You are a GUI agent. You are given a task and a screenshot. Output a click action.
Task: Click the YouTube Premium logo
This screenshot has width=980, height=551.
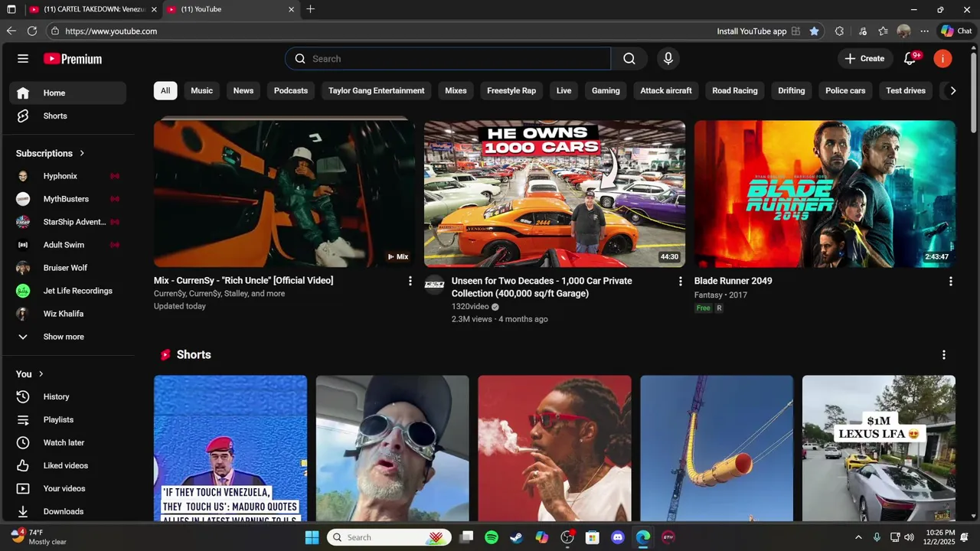tap(73, 59)
